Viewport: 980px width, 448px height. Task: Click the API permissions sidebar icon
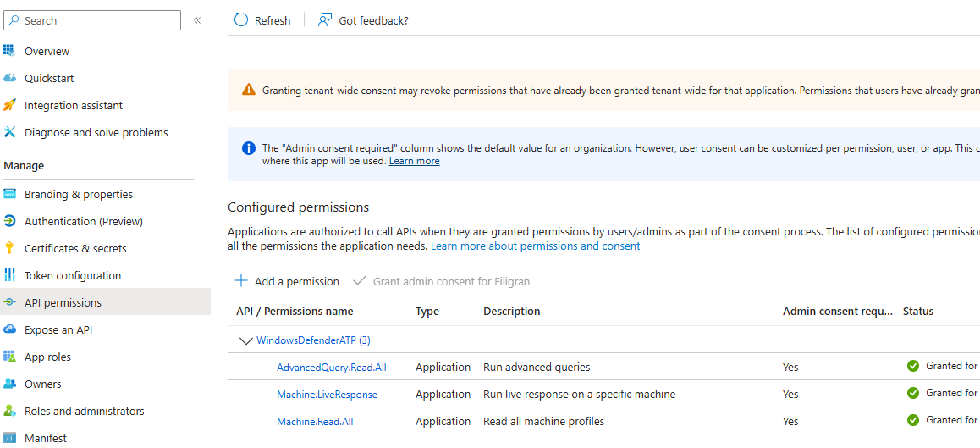[x=9, y=302]
